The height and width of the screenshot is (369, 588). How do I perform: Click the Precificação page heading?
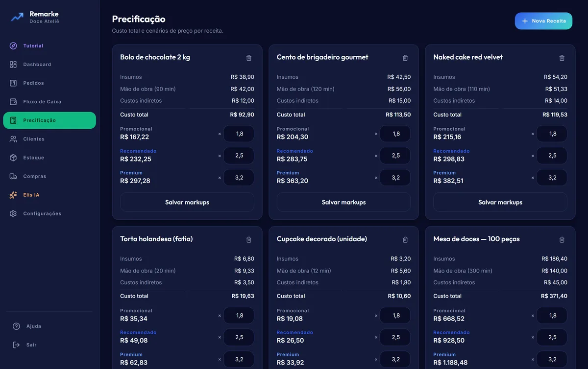click(x=139, y=19)
